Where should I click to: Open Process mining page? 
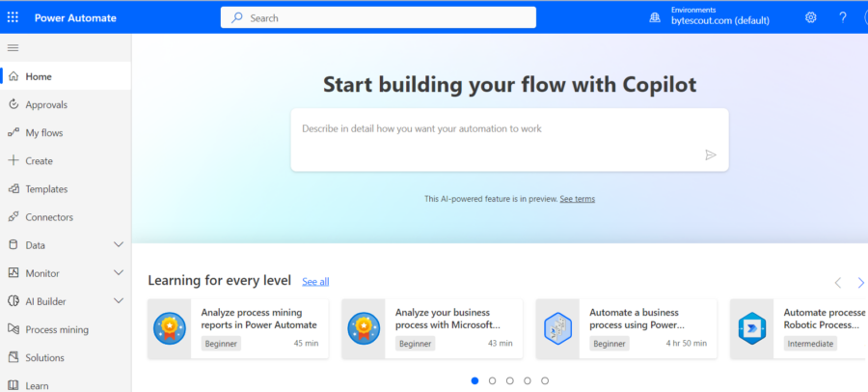[x=66, y=329]
